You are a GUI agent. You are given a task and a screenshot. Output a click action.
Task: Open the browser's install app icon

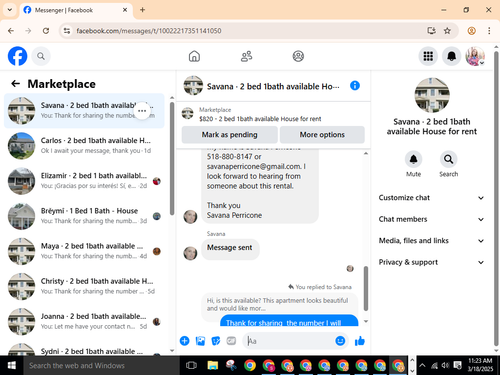pyautogui.click(x=431, y=31)
